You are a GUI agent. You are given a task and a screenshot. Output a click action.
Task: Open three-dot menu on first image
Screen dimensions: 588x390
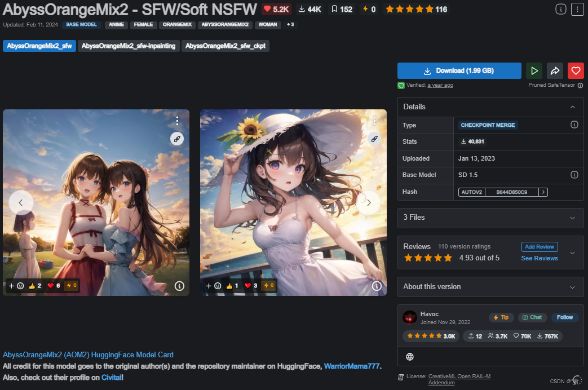(x=177, y=121)
